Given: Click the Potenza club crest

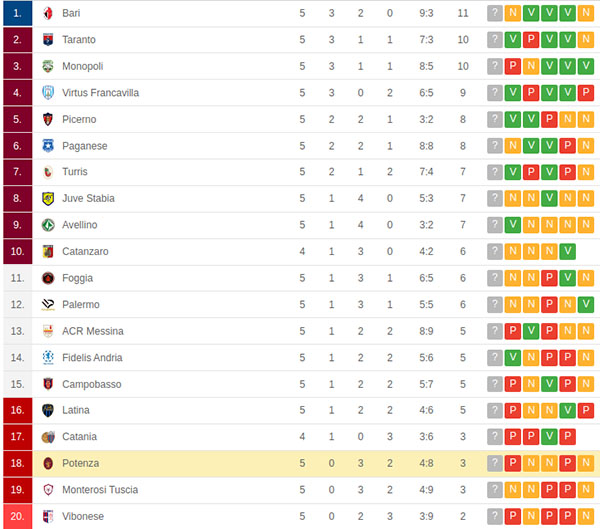Looking at the screenshot, I should click(48, 463).
